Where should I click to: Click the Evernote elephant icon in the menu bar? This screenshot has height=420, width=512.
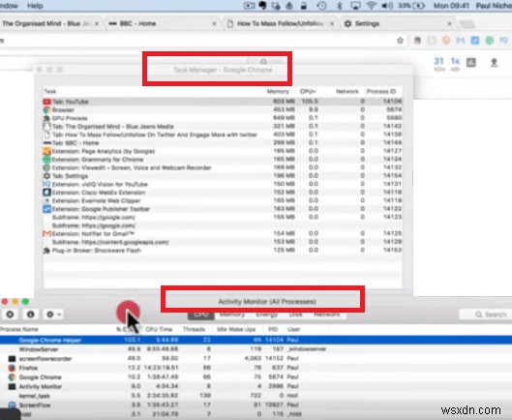pyautogui.click(x=262, y=5)
